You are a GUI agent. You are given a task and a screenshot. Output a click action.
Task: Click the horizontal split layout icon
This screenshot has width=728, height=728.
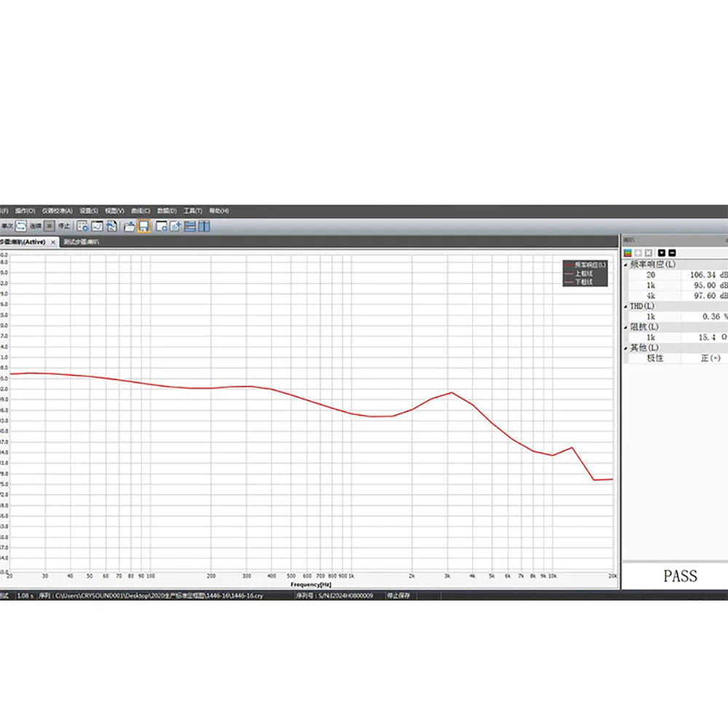pyautogui.click(x=190, y=226)
